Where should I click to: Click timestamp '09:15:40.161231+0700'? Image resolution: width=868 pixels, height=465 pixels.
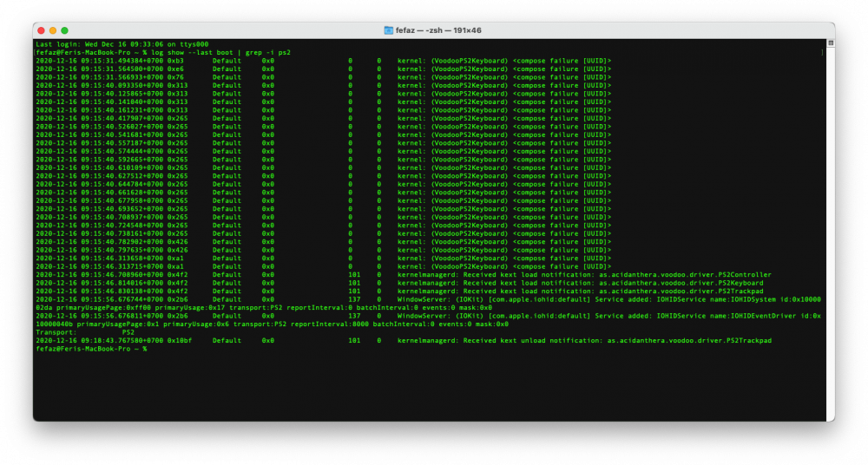click(122, 110)
